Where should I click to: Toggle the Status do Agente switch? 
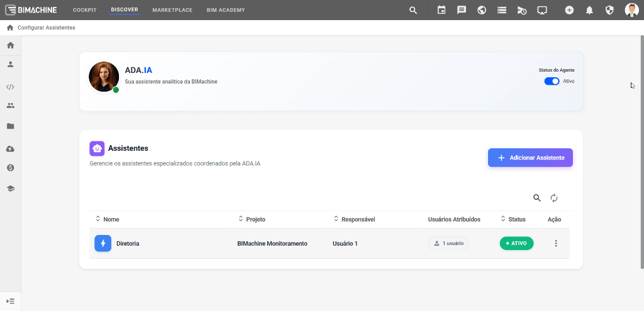tap(552, 81)
